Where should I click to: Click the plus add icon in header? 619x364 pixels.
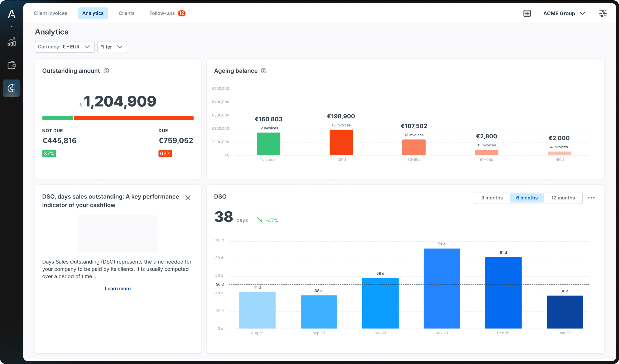click(527, 13)
